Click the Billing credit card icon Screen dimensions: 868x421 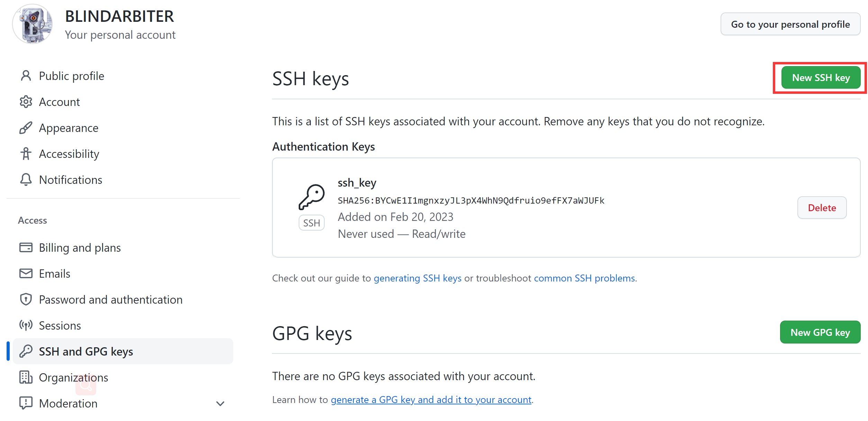[26, 248]
